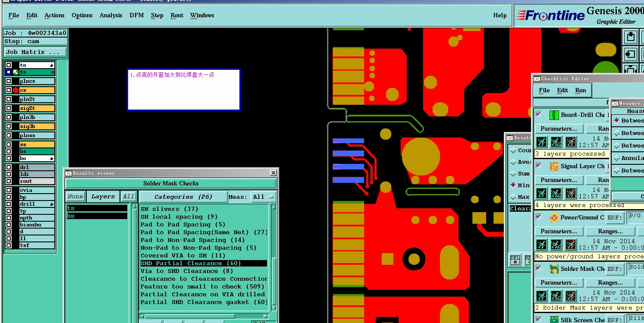
Task: Open Parameters for Solder Mask Checks
Action: 559,283
